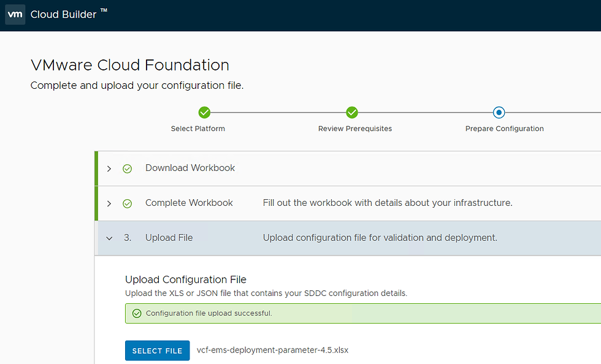The image size is (601, 364).
Task: Click the green check beside Download Workbook
Action: tap(128, 169)
